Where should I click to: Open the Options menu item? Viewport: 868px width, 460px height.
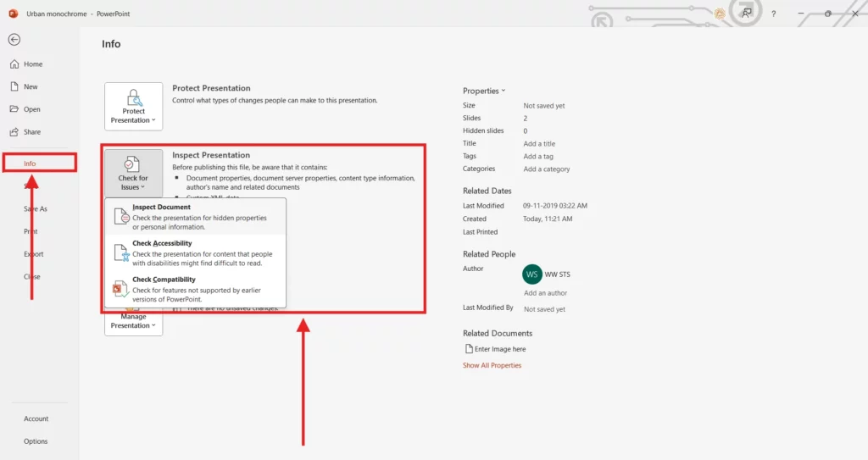(x=36, y=441)
